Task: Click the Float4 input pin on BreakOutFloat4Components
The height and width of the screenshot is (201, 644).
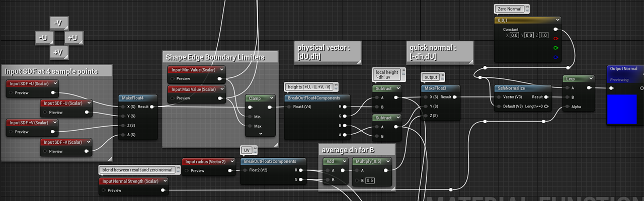Action: click(x=289, y=107)
